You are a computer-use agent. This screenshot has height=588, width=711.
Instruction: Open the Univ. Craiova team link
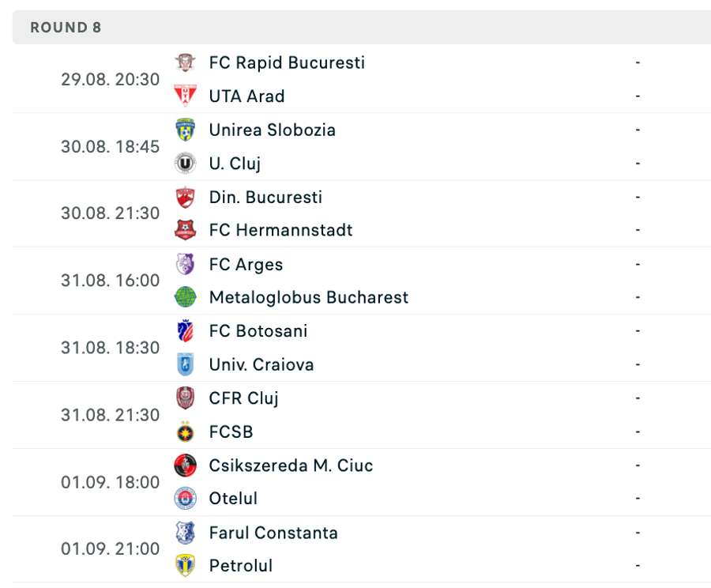(x=261, y=364)
